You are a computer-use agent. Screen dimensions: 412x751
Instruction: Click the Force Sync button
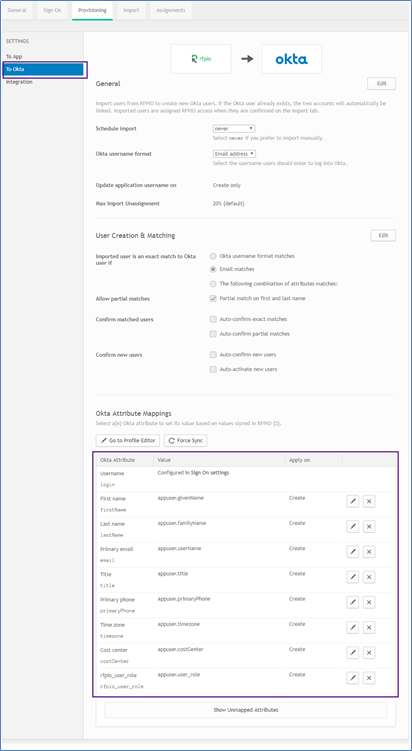pyautogui.click(x=185, y=441)
